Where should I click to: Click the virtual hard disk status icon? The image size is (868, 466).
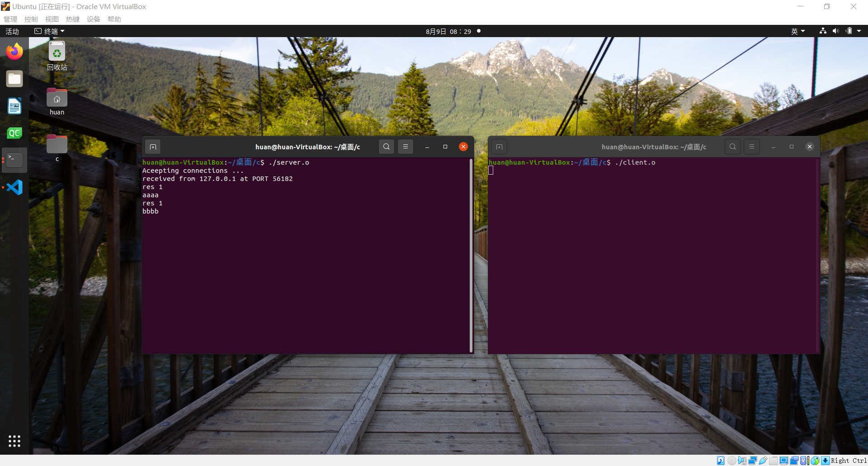click(720, 461)
